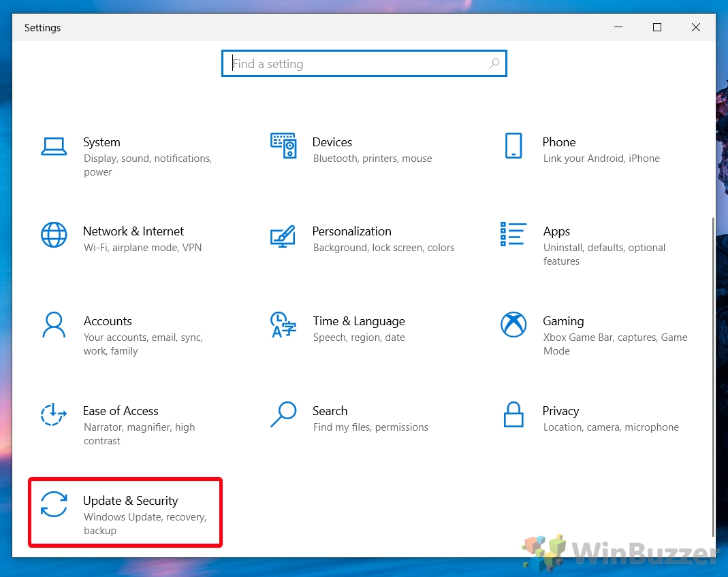This screenshot has width=728, height=577.
Task: Open the Update & Security category
Action: point(125,512)
